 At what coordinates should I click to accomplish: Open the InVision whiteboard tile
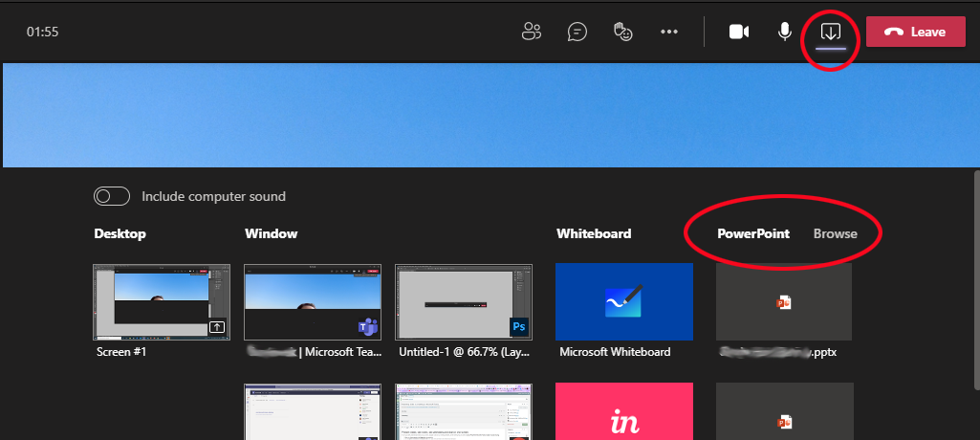pos(623,412)
